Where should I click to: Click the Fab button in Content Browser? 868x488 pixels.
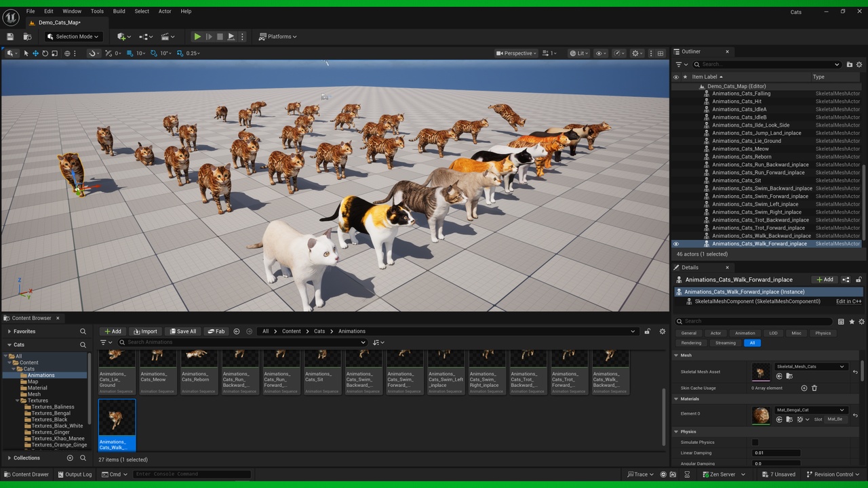(x=216, y=331)
